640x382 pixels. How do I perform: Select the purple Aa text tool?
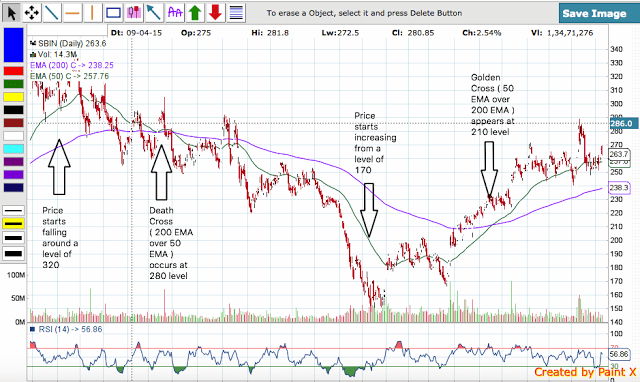pyautogui.click(x=175, y=13)
